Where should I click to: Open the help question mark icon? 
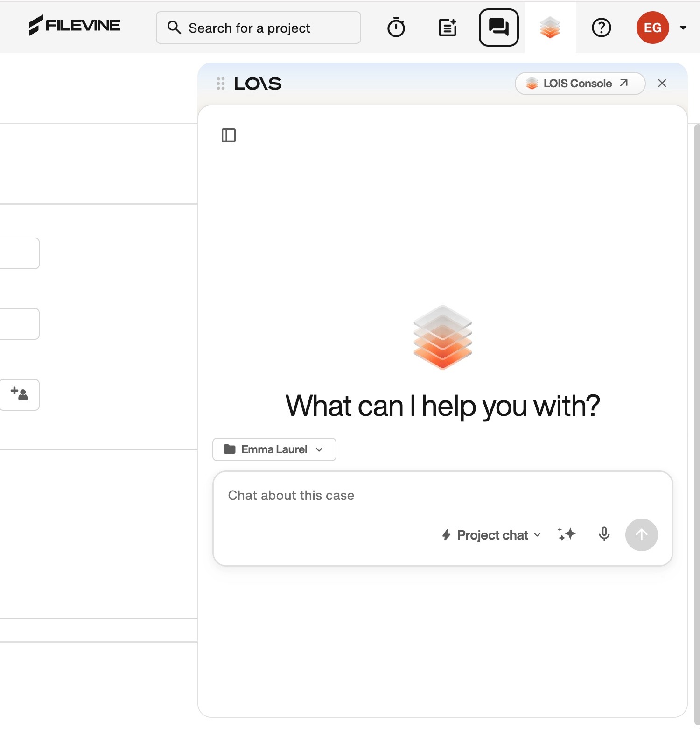point(602,28)
